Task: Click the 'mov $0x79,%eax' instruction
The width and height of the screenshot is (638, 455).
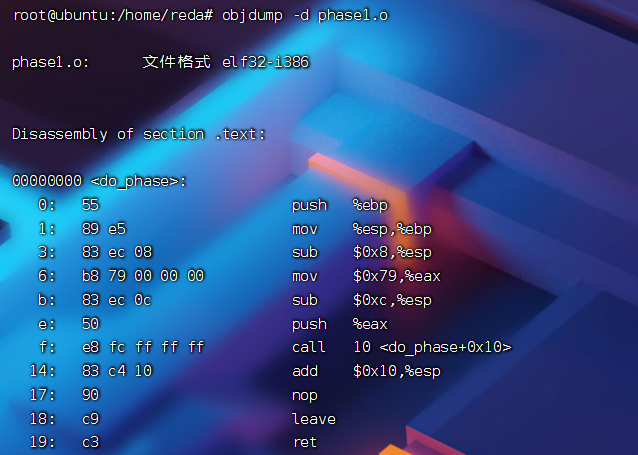Action: coord(366,276)
